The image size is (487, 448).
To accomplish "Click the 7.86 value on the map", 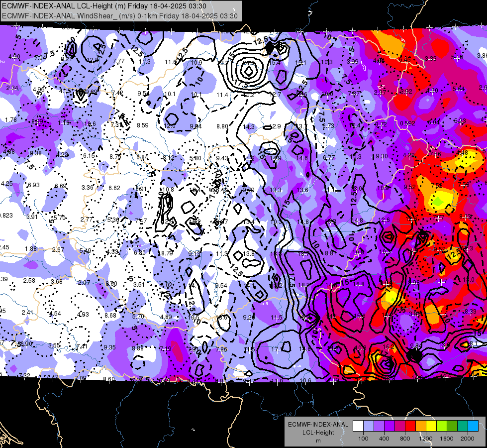I will coord(221,349).
